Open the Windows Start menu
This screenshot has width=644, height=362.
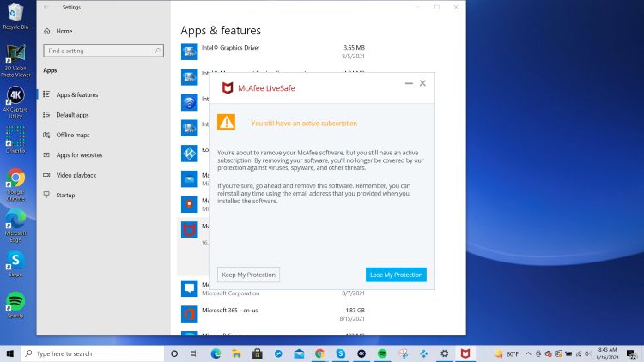(10, 353)
